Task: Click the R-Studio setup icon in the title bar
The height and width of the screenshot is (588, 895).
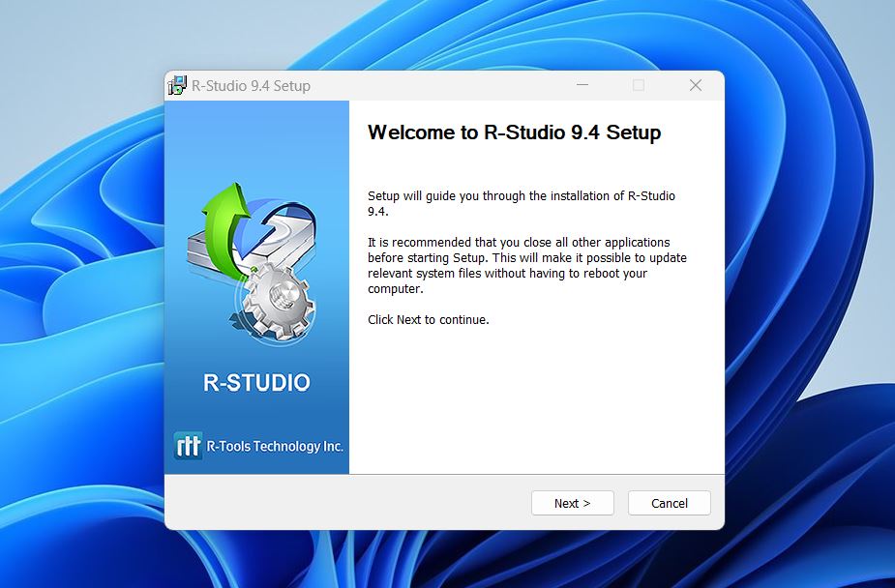Action: tap(177, 85)
